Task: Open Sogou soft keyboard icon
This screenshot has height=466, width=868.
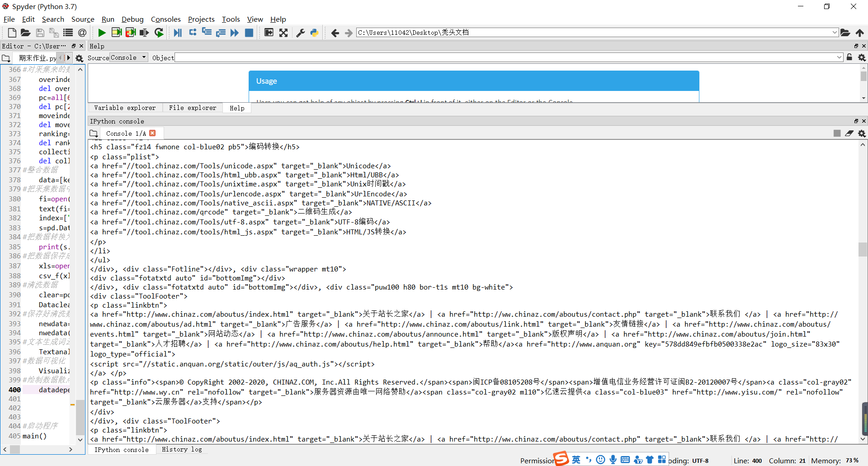Action: [625, 460]
